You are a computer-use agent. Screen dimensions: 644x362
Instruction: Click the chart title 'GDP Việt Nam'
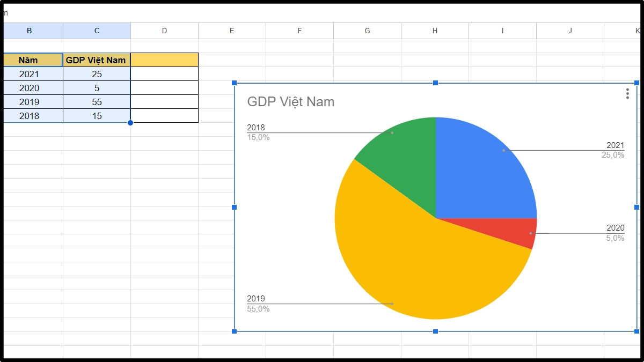pos(290,101)
